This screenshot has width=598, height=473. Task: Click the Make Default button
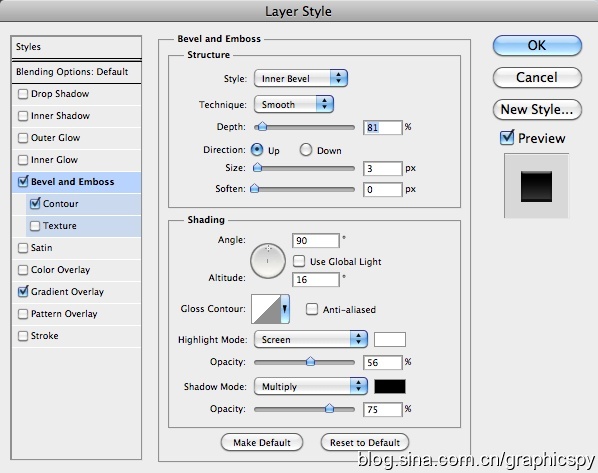(262, 442)
